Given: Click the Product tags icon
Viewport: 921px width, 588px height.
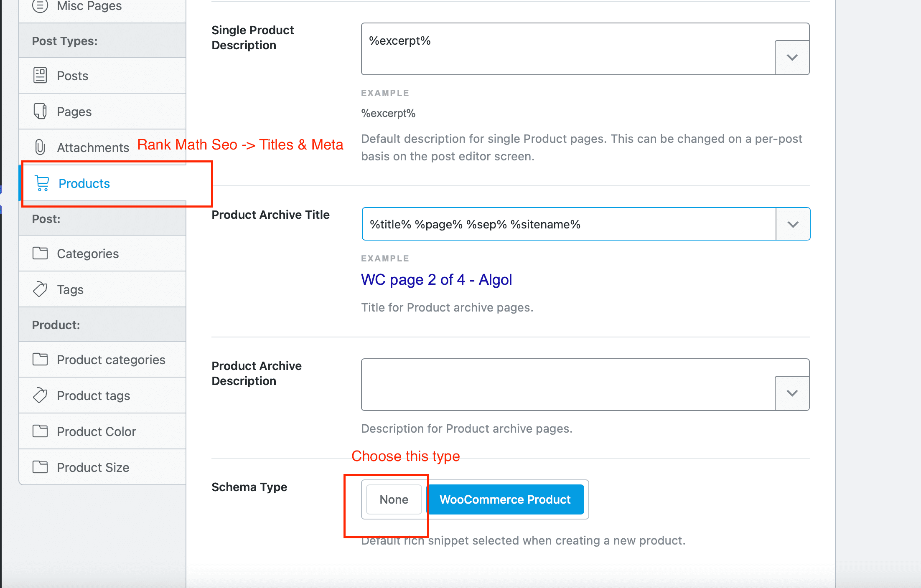Looking at the screenshot, I should (x=40, y=395).
